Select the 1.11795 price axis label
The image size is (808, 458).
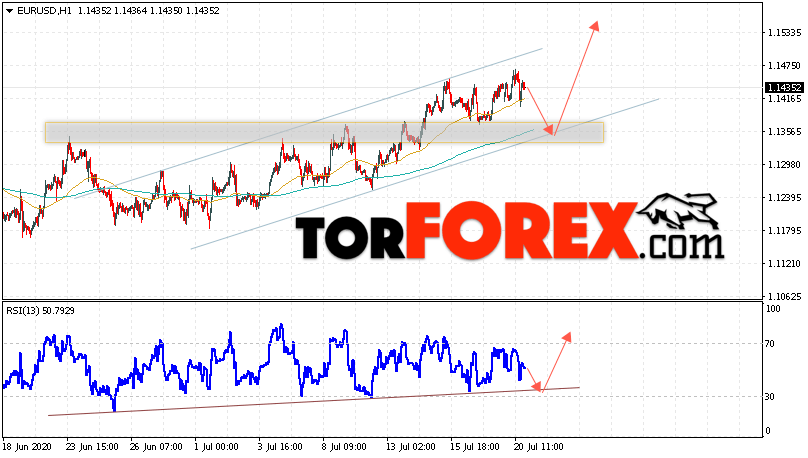tap(784, 231)
